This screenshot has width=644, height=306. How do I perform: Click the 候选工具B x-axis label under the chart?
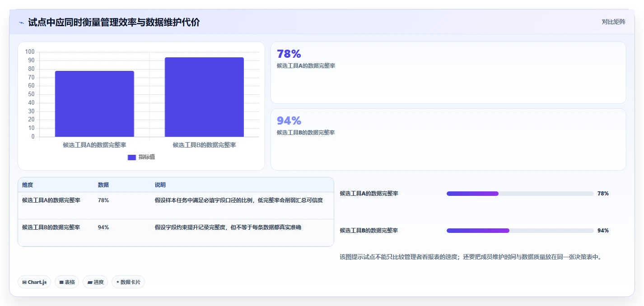tap(204, 145)
